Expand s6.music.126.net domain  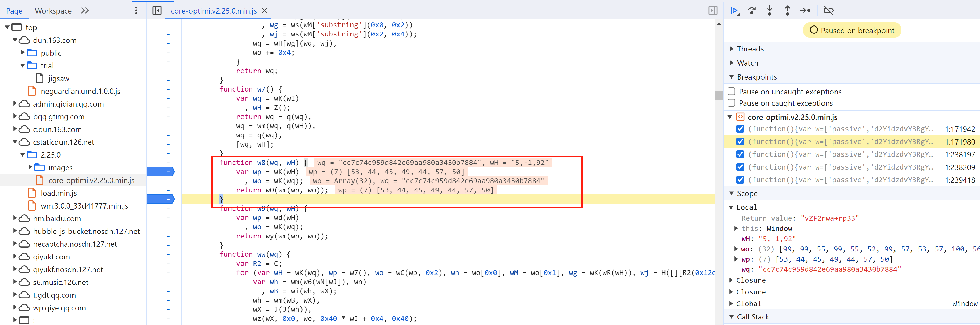[x=15, y=282]
